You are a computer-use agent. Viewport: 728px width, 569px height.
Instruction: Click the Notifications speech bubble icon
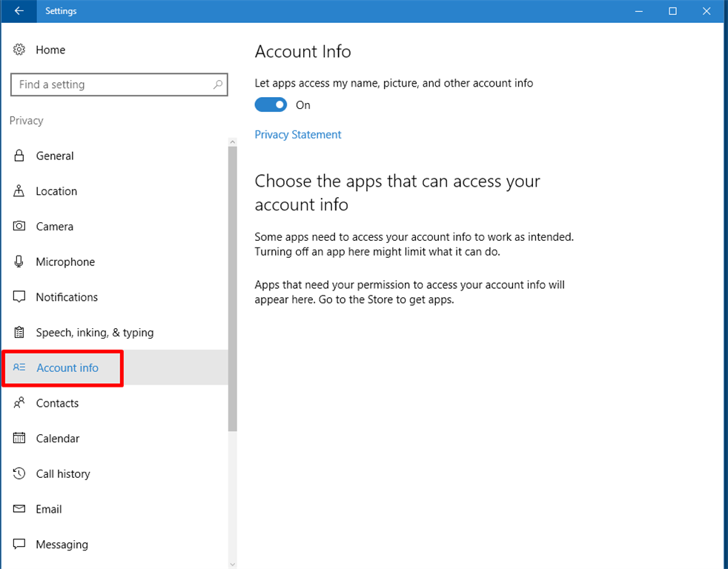pyautogui.click(x=19, y=297)
